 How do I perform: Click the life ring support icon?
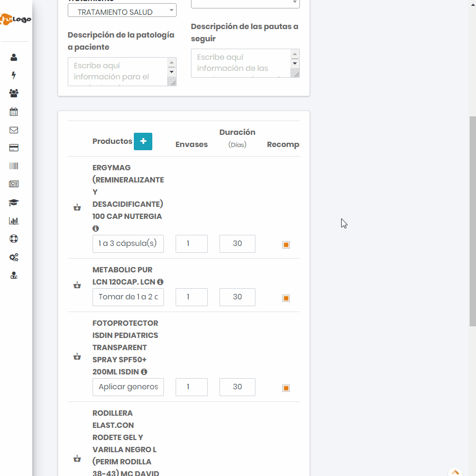pyautogui.click(x=14, y=239)
